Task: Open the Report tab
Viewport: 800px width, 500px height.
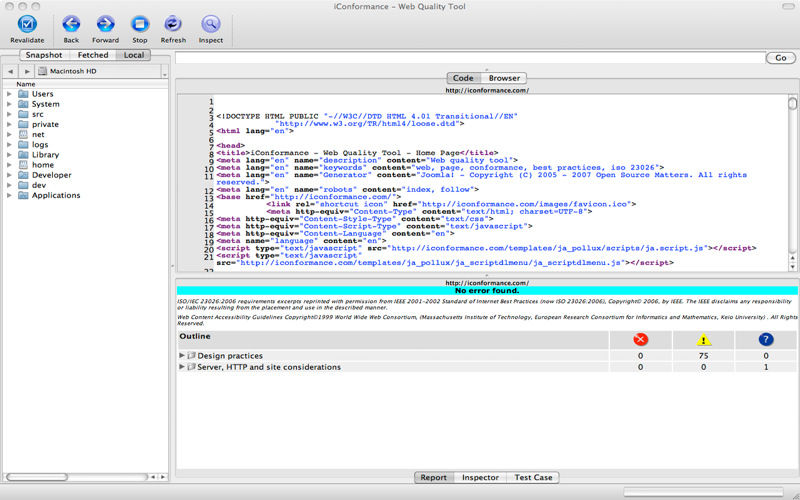Action: pos(434,478)
